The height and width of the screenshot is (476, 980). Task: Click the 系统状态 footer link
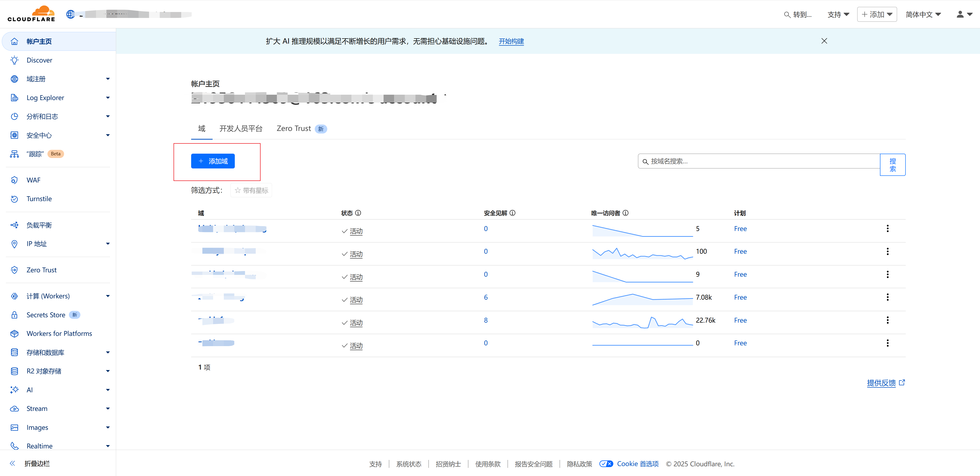[x=409, y=464]
